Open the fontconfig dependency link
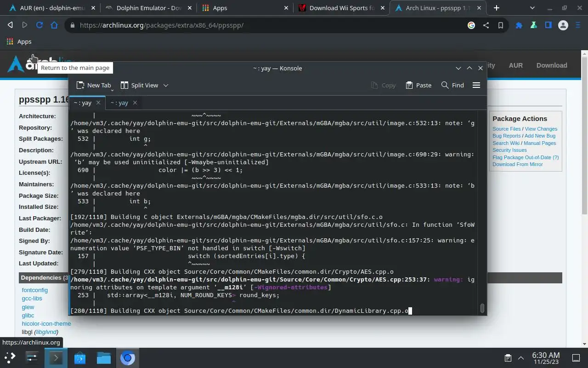The image size is (588, 368). (x=35, y=290)
